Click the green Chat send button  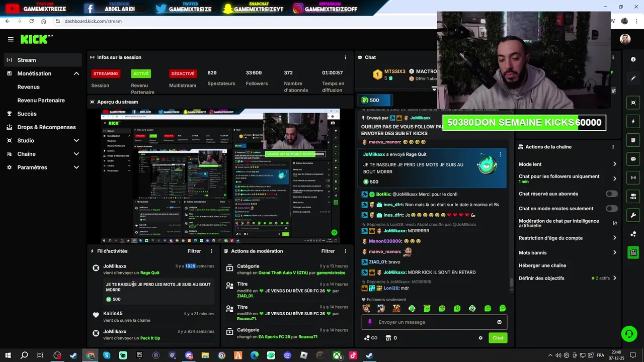click(x=498, y=338)
